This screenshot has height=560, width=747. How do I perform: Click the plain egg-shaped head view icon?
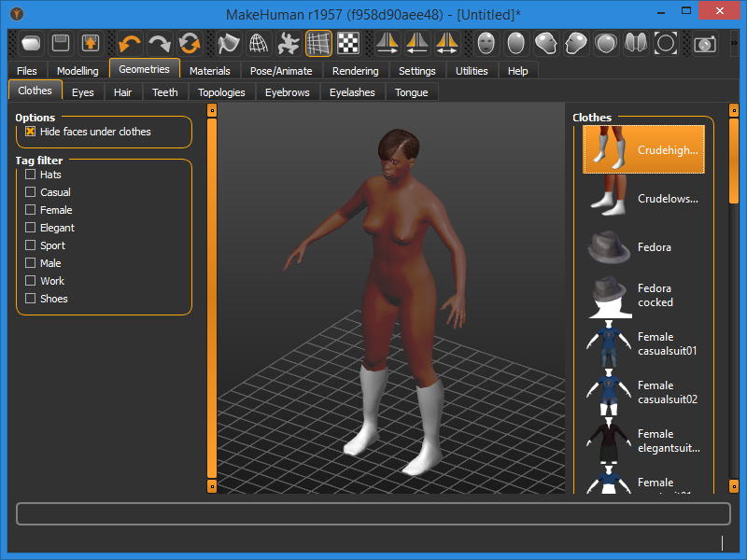coord(516,43)
